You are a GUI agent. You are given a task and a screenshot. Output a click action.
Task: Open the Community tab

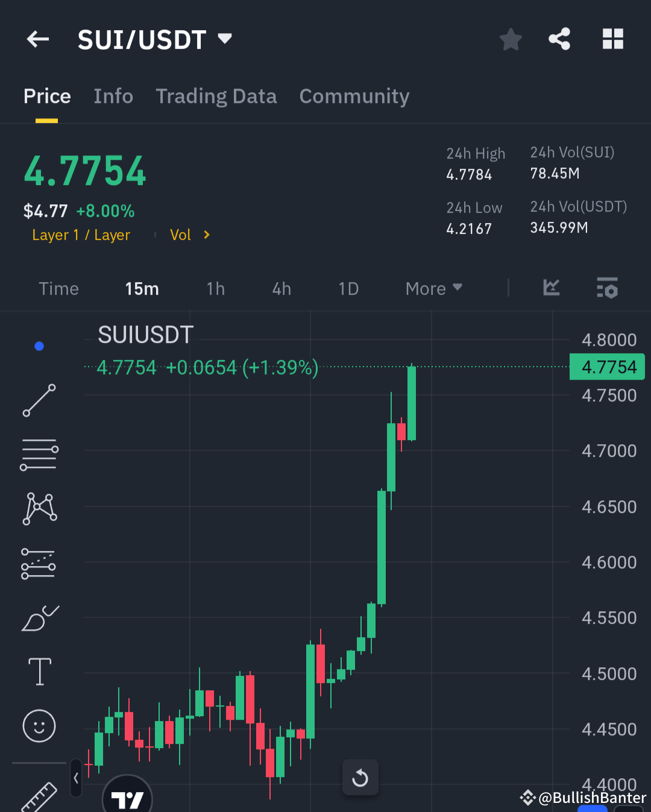point(354,96)
